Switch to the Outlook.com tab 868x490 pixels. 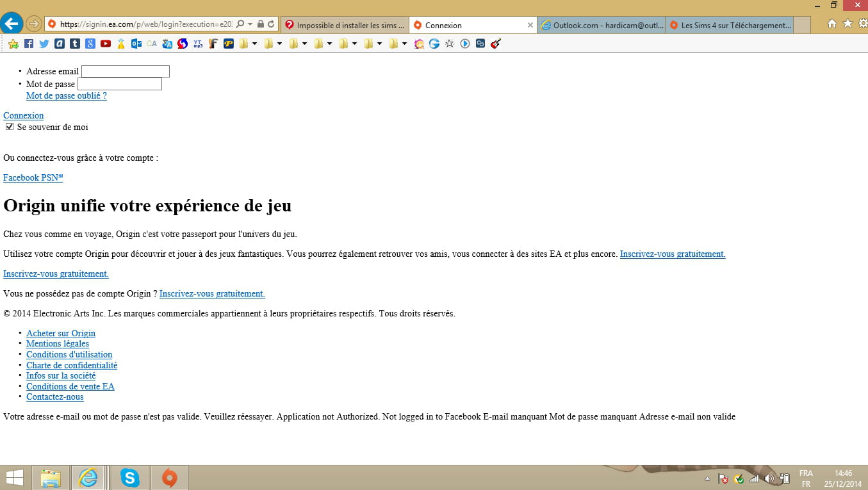(601, 25)
